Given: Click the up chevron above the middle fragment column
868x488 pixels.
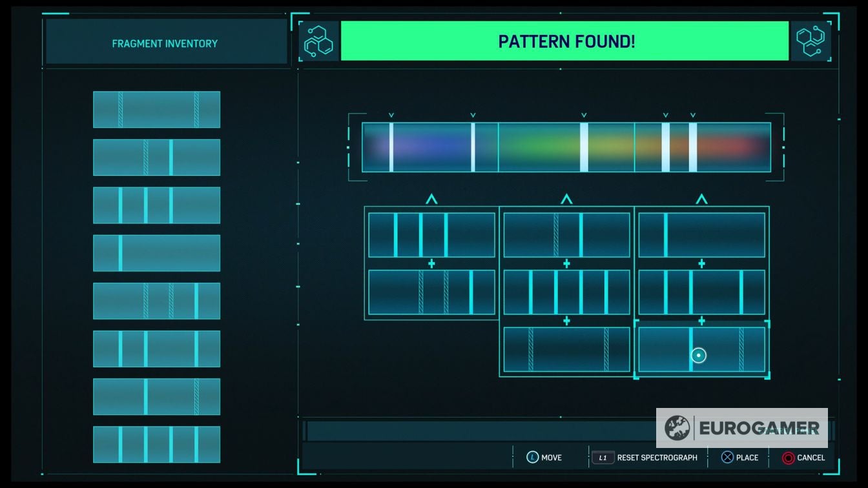Looking at the screenshot, I should (x=566, y=199).
